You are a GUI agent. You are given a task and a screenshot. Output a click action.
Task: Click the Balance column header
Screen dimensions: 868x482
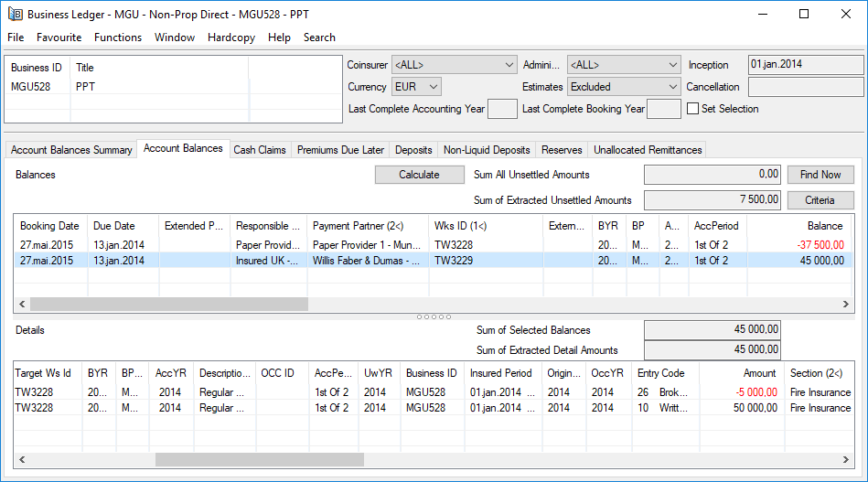tap(798, 226)
